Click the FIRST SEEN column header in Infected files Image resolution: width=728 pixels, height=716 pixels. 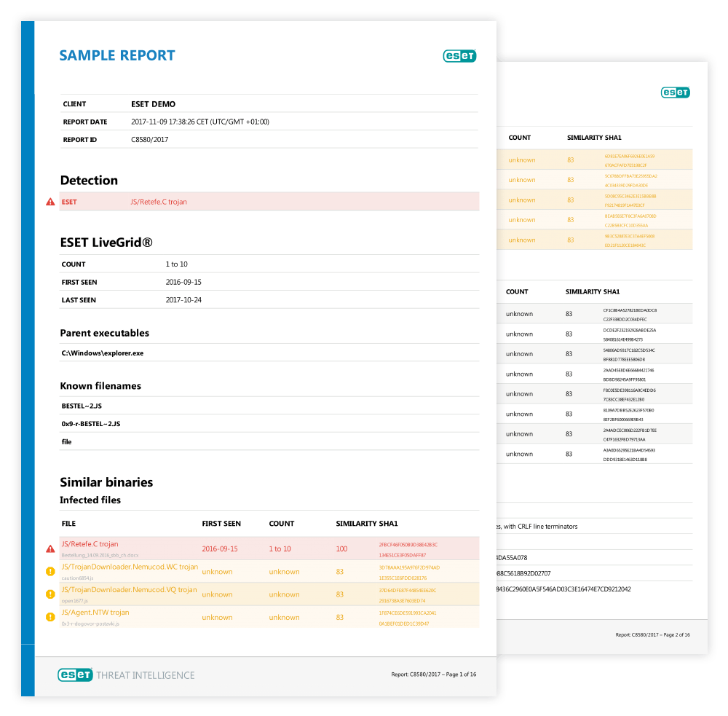tap(221, 524)
